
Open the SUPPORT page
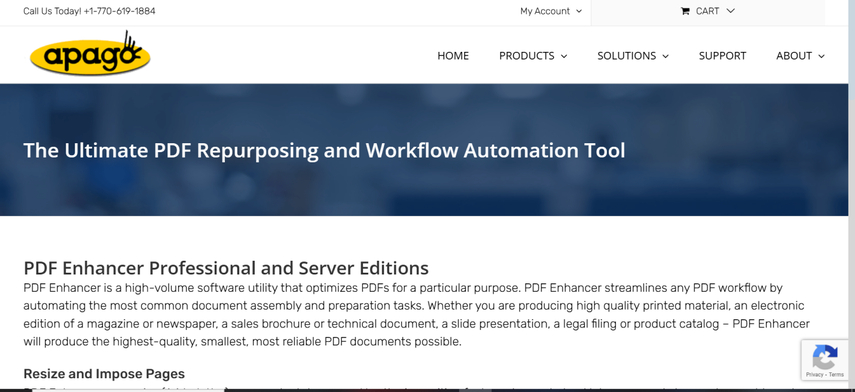(722, 56)
